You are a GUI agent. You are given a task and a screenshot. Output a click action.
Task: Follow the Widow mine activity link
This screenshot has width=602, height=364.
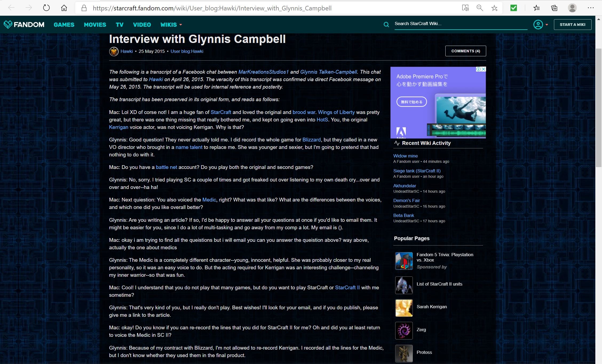[405, 156]
